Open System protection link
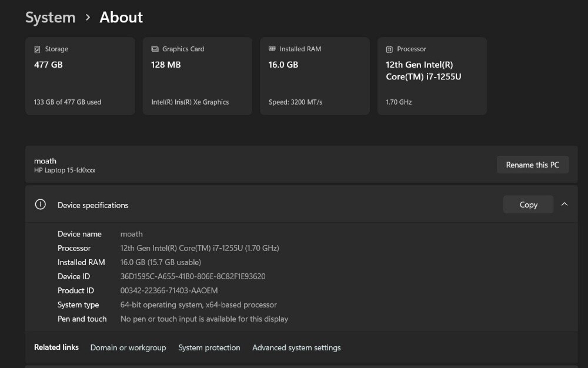Image resolution: width=588 pixels, height=368 pixels. click(x=209, y=348)
